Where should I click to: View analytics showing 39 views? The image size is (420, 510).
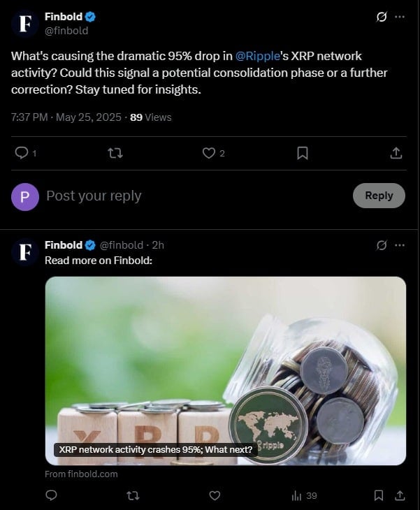point(304,495)
